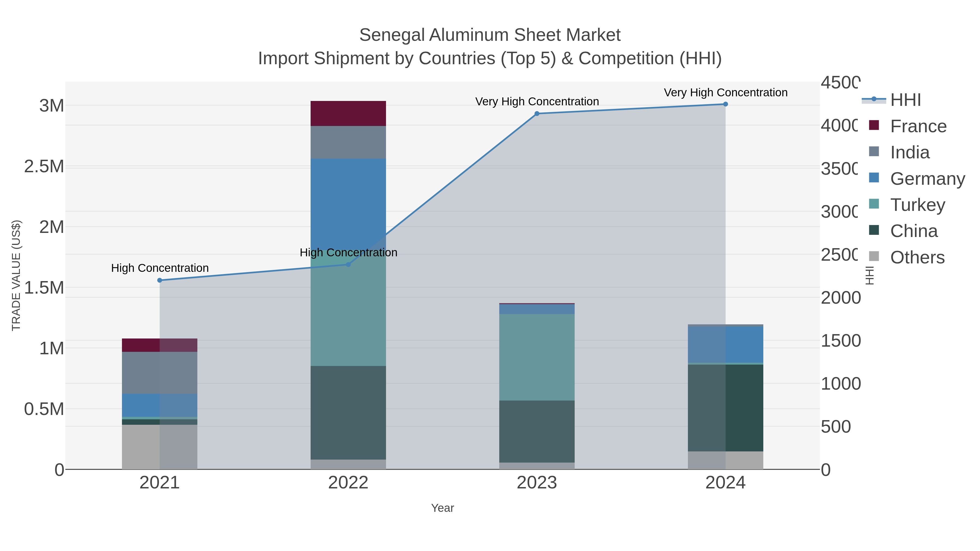Click the Very High Concentration annotation for 2024
The height and width of the screenshot is (551, 980).
coord(726,93)
